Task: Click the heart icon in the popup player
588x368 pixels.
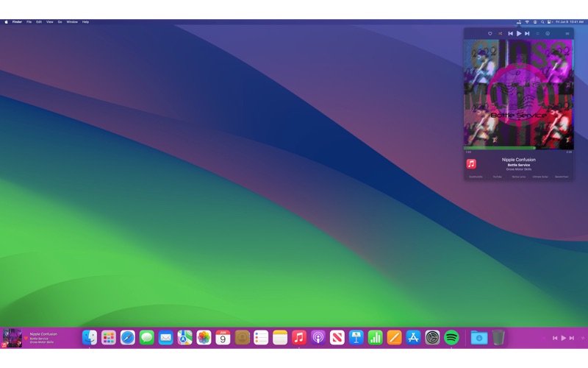Action: click(490, 33)
